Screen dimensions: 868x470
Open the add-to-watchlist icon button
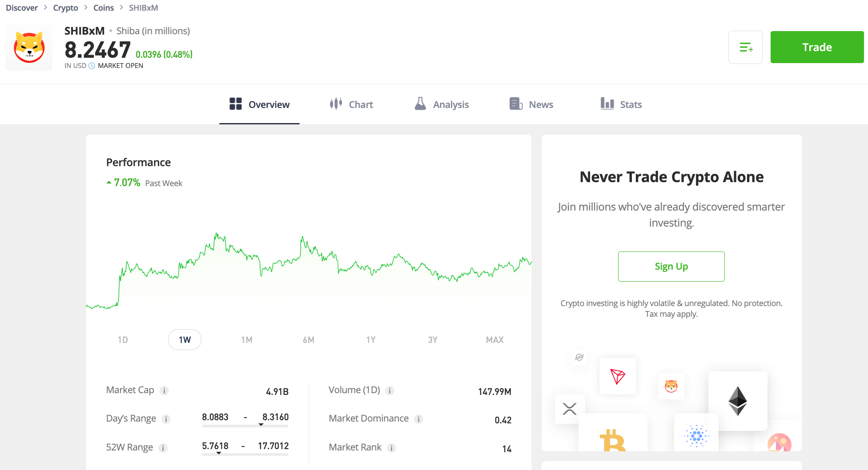point(745,47)
